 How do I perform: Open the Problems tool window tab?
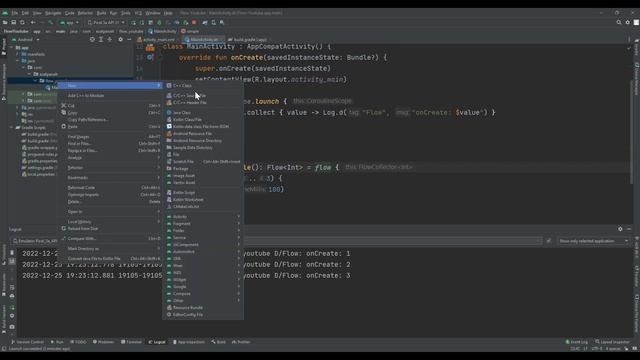(x=103, y=342)
